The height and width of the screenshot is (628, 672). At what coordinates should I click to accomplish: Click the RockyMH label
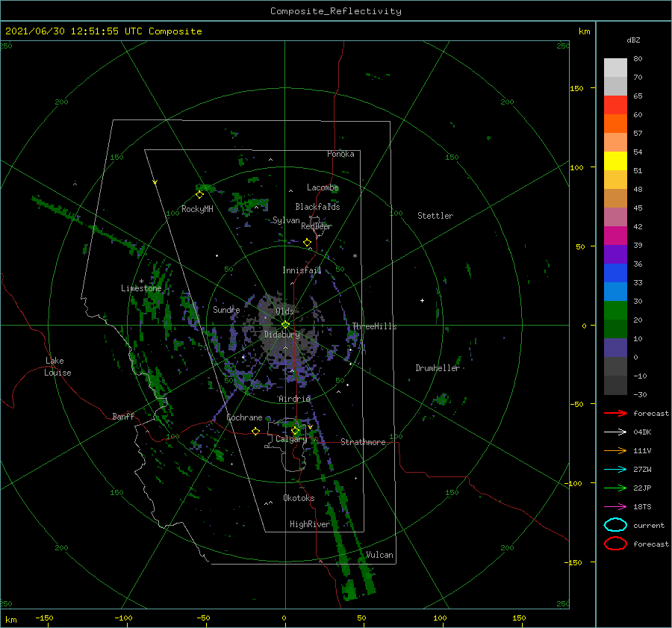tap(197, 209)
